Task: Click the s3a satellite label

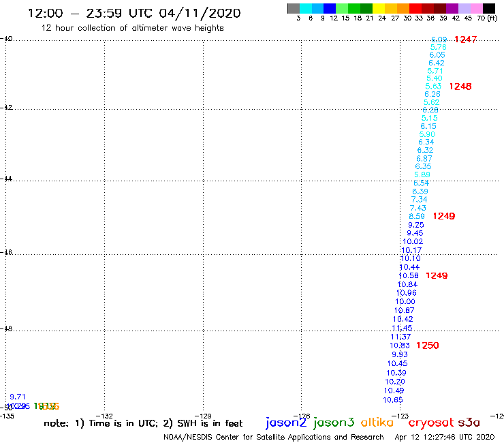Action: click(469, 423)
